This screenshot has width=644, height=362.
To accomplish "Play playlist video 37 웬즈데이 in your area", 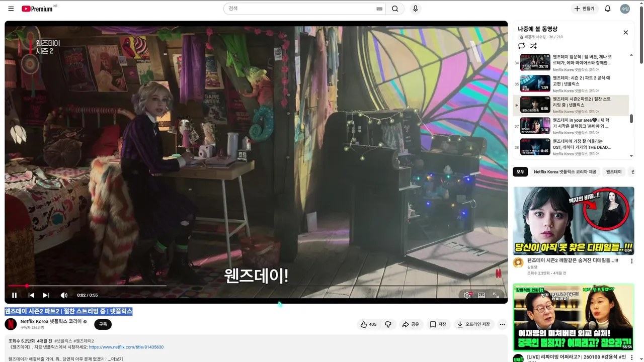I will click(571, 126).
